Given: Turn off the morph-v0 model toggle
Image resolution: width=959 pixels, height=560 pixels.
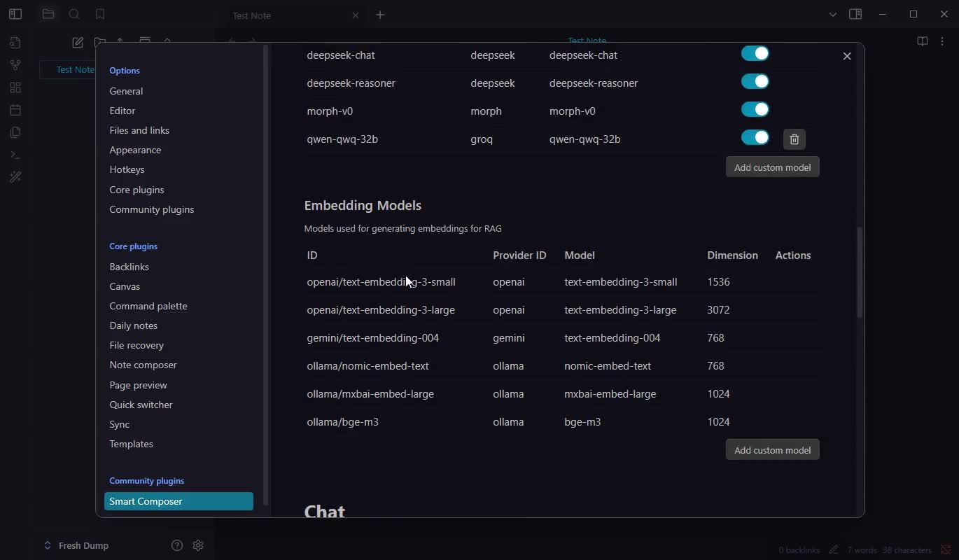Looking at the screenshot, I should pos(755,110).
